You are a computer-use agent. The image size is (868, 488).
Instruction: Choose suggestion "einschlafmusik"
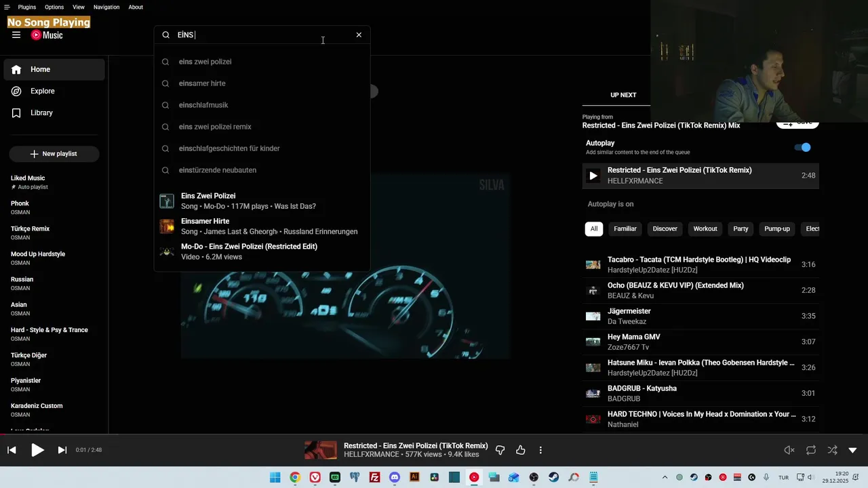262,105
